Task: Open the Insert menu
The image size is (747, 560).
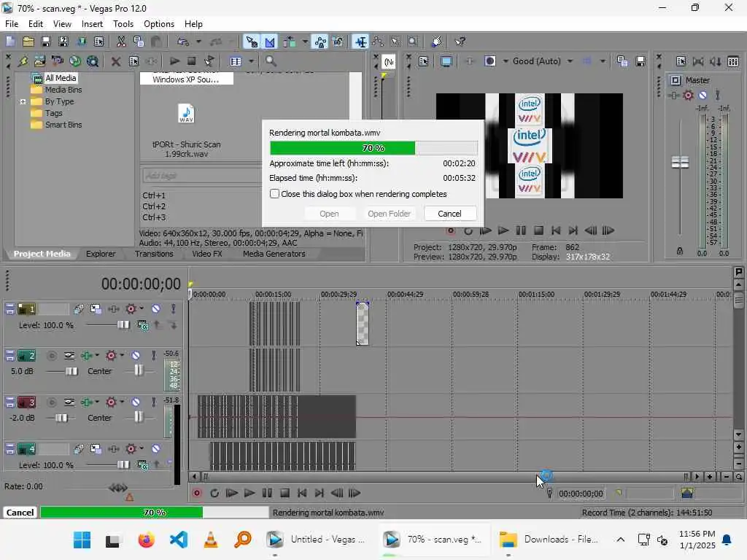Action: pos(92,24)
